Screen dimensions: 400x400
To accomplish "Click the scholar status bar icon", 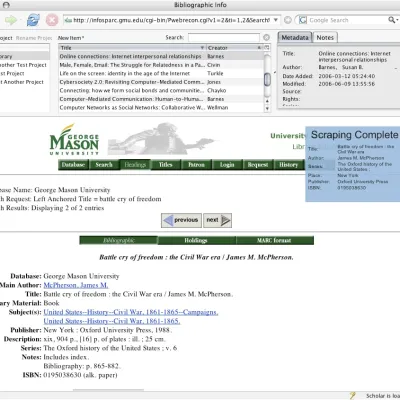I will (x=353, y=395).
